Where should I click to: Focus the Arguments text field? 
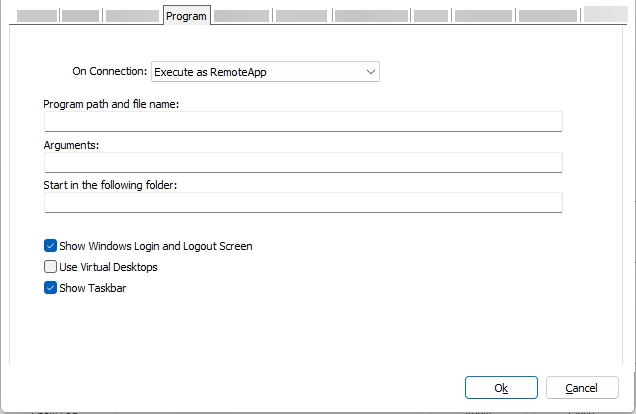tap(303, 163)
